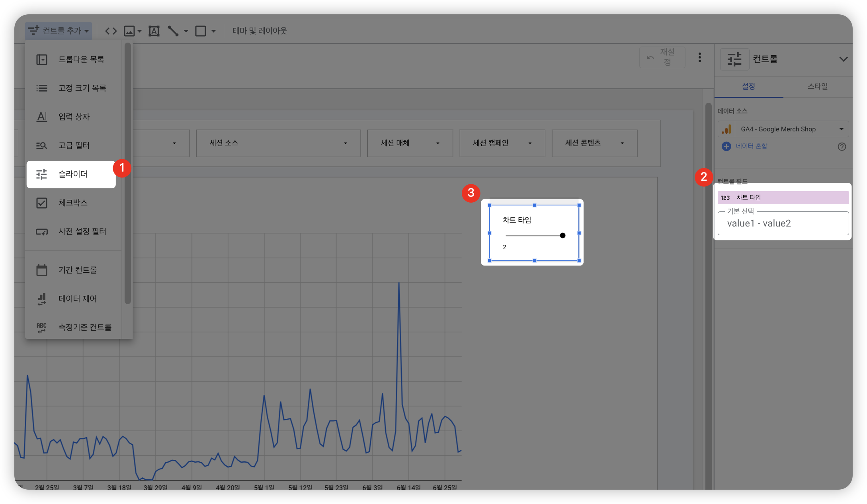Open the 컨트롤 추가 dropdown button
This screenshot has height=504, width=867.
59,31
